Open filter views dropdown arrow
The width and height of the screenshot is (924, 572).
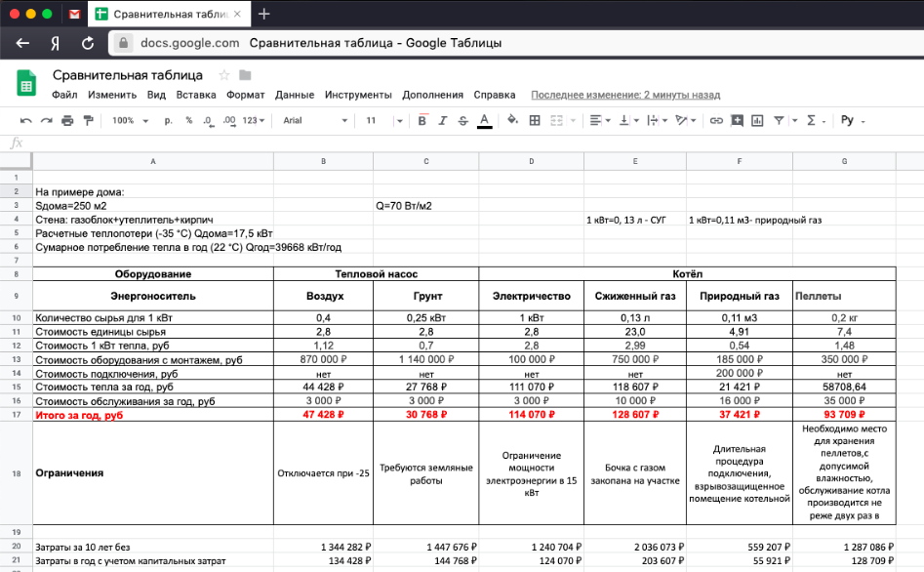click(x=794, y=121)
